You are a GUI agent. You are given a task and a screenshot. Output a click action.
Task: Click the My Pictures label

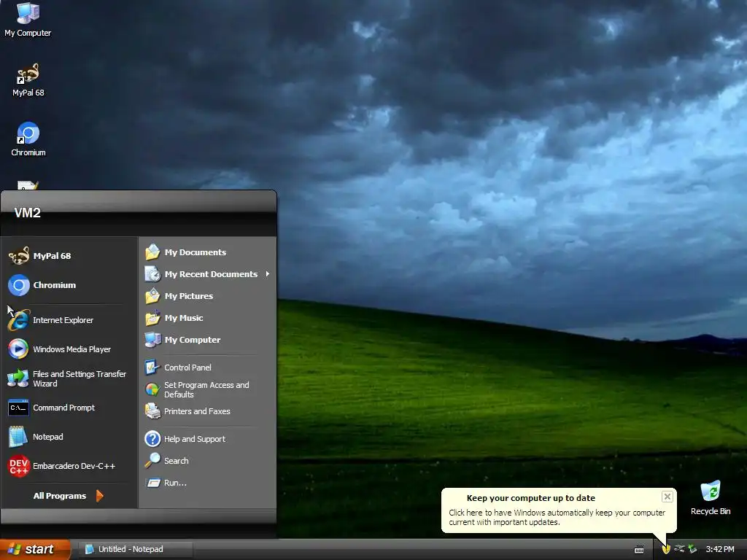pos(189,296)
